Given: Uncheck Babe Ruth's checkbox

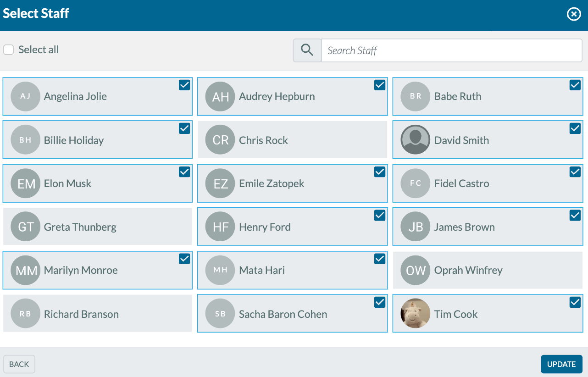Looking at the screenshot, I should coord(575,85).
